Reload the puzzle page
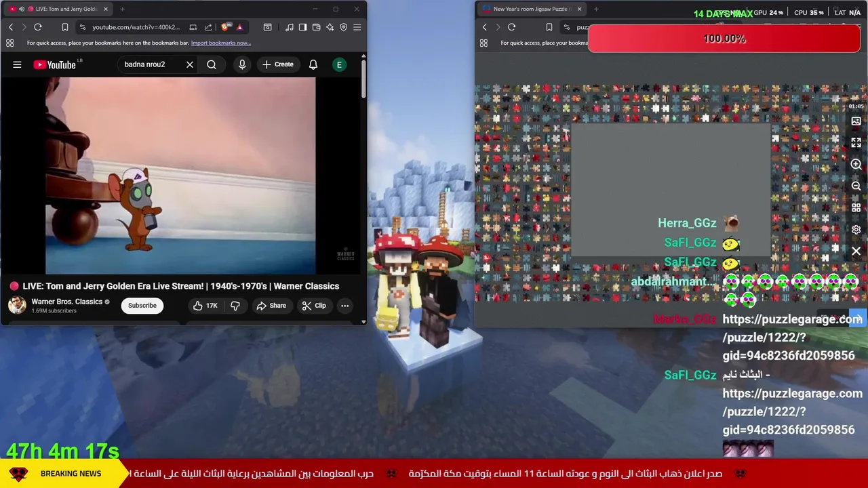This screenshot has width=868, height=488. click(x=512, y=27)
